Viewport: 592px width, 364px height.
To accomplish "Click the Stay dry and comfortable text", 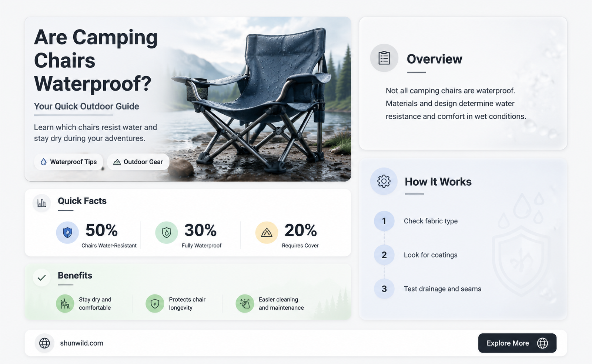I will pos(95,304).
